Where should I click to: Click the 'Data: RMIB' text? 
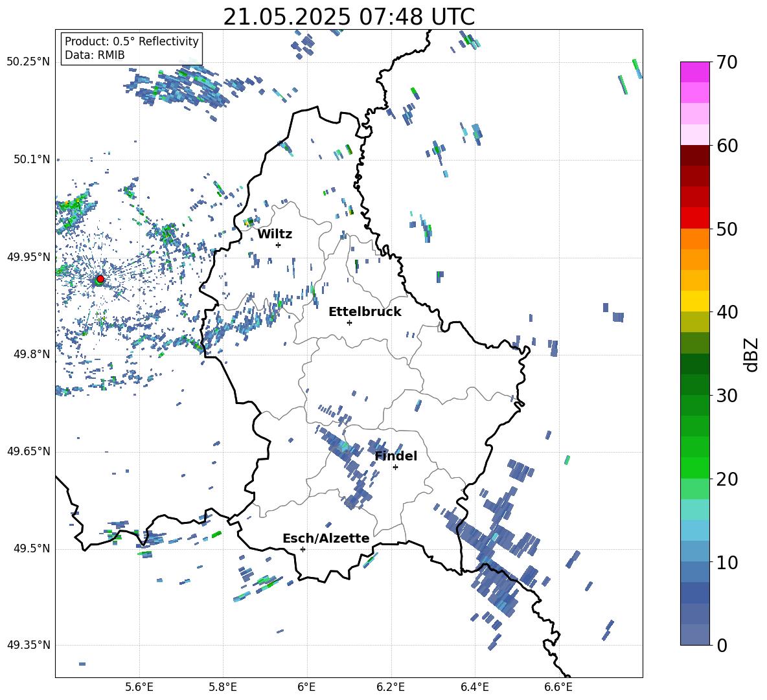tap(95, 55)
